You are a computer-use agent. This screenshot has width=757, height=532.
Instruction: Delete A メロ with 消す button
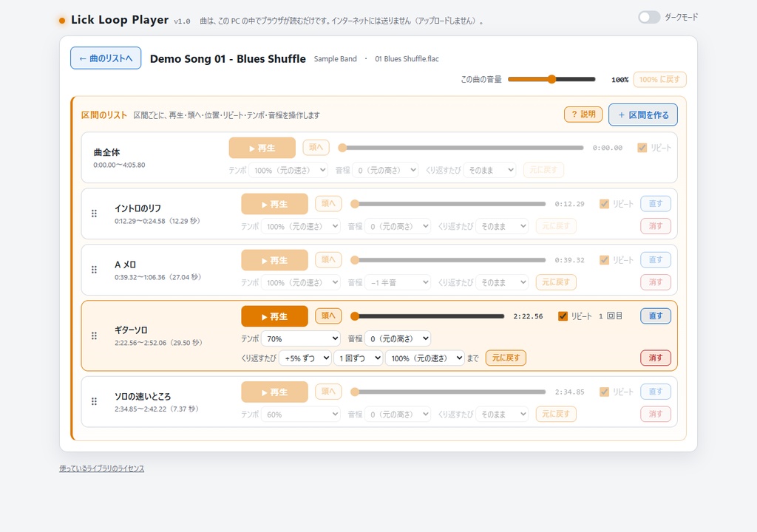point(656,282)
